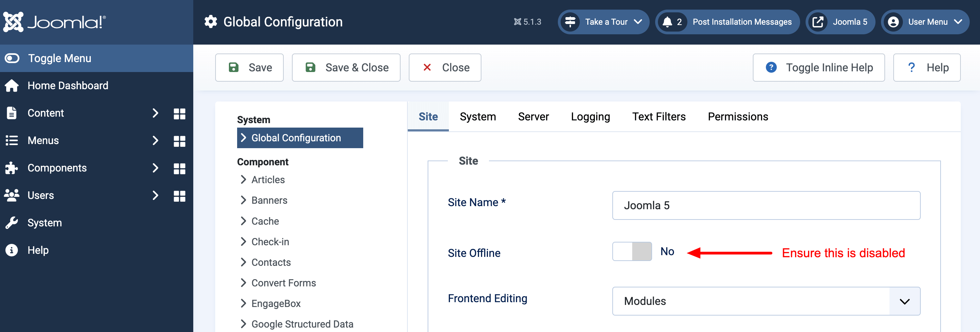The image size is (980, 332).
Task: Expand the Menus submenu chevron
Action: click(x=155, y=141)
